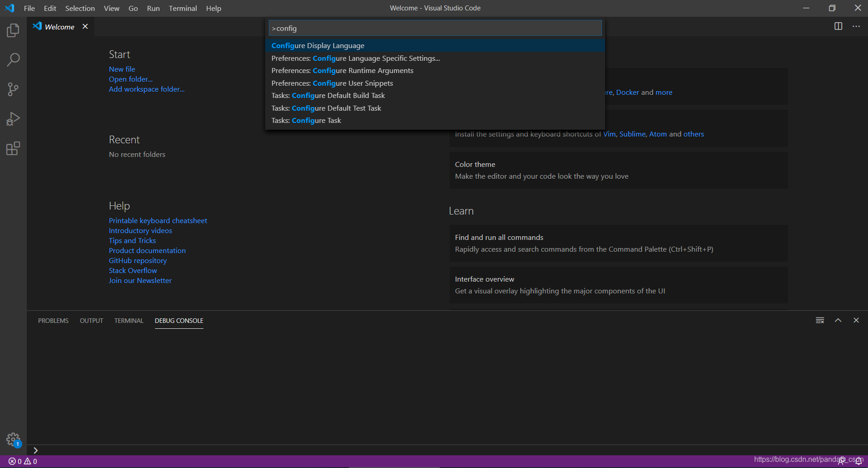The width and height of the screenshot is (868, 468).
Task: Maximize the bottom panel
Action: 838,320
